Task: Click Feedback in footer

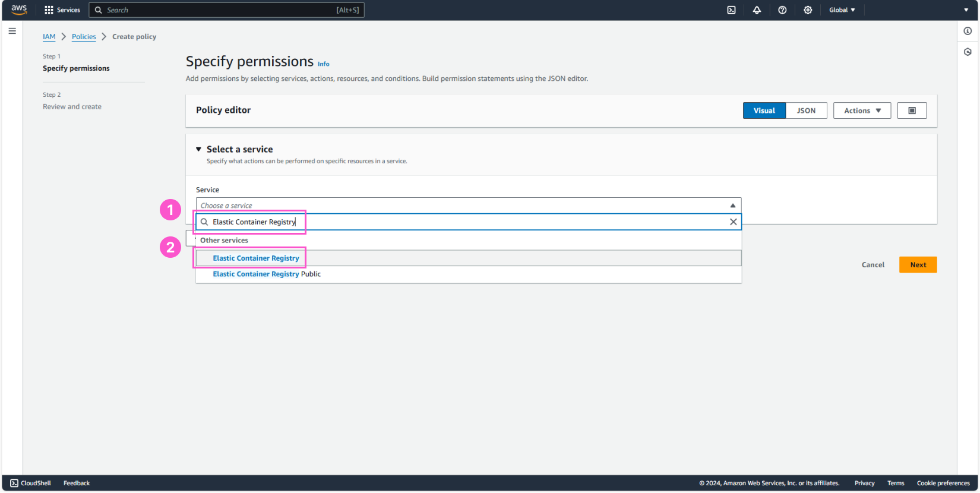Action: [77, 483]
